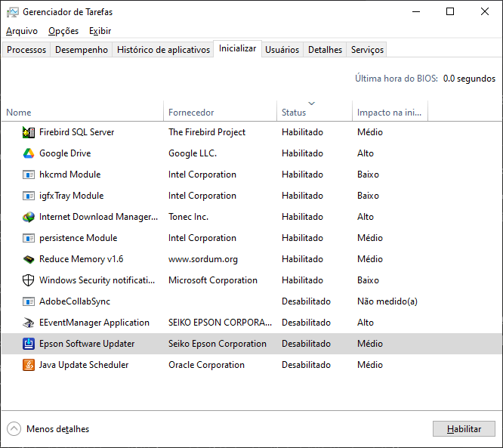Select the Google Drive entry name
Screen dimensions: 503x448
click(x=65, y=153)
